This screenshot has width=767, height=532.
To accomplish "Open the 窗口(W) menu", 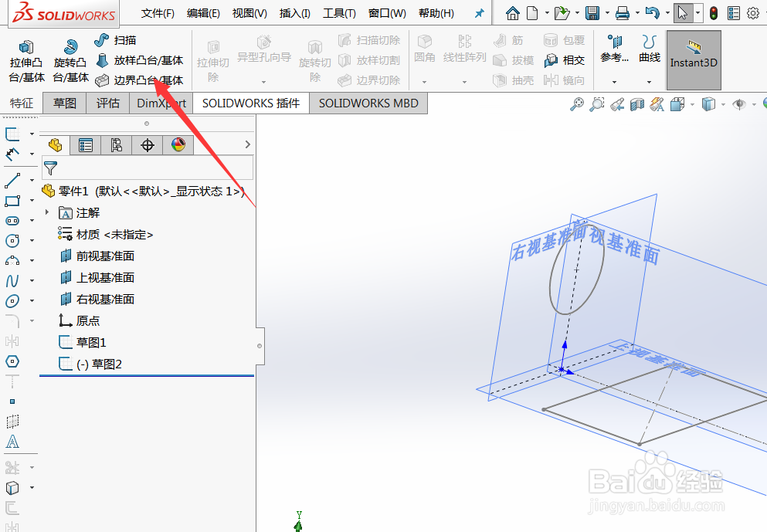I will 387,13.
